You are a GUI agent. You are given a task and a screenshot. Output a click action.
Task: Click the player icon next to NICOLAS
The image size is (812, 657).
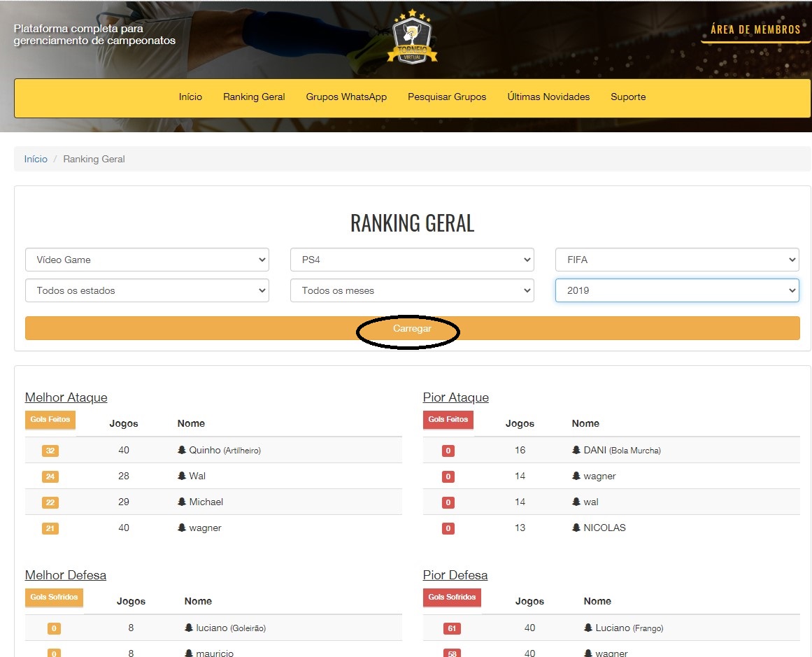tap(576, 528)
